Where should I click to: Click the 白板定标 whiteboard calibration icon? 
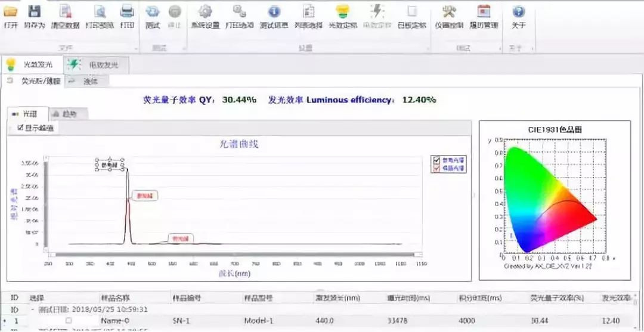click(x=411, y=11)
